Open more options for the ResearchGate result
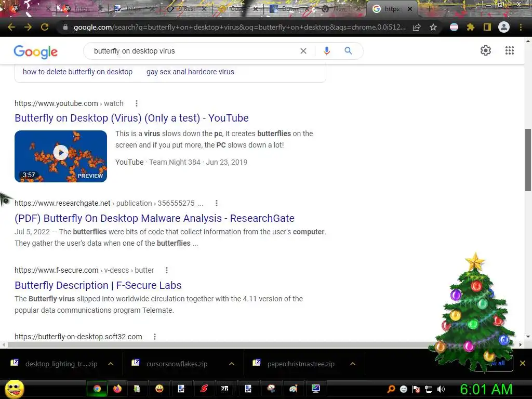 [x=217, y=203]
